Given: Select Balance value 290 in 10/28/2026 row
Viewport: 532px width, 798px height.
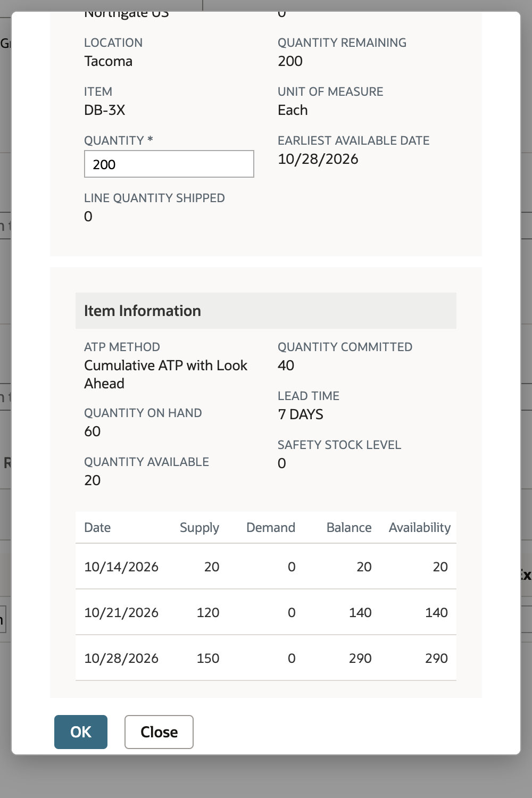Looking at the screenshot, I should (360, 658).
